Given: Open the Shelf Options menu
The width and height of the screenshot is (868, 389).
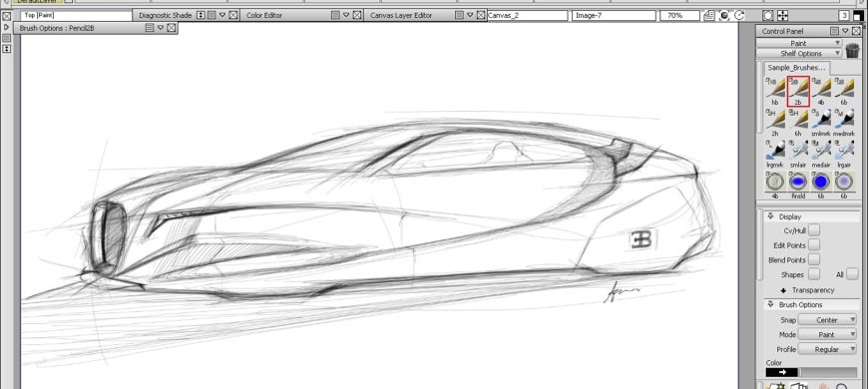Looking at the screenshot, I should pos(799,54).
